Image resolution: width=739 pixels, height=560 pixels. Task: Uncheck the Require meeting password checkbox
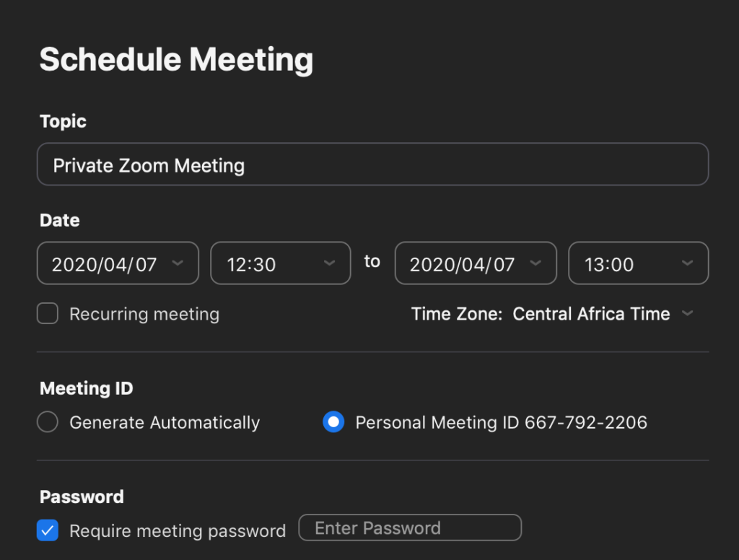48,531
